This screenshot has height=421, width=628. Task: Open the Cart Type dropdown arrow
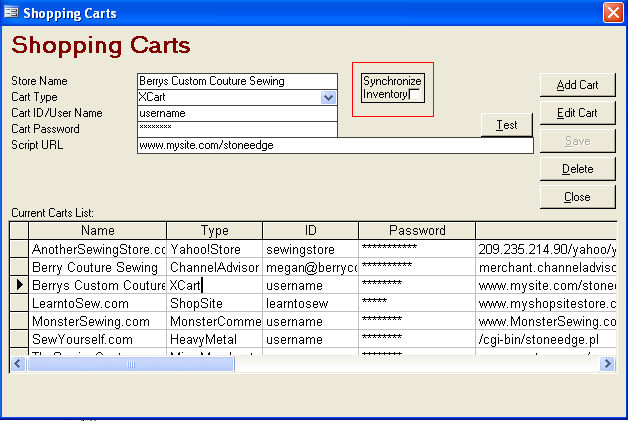point(328,97)
